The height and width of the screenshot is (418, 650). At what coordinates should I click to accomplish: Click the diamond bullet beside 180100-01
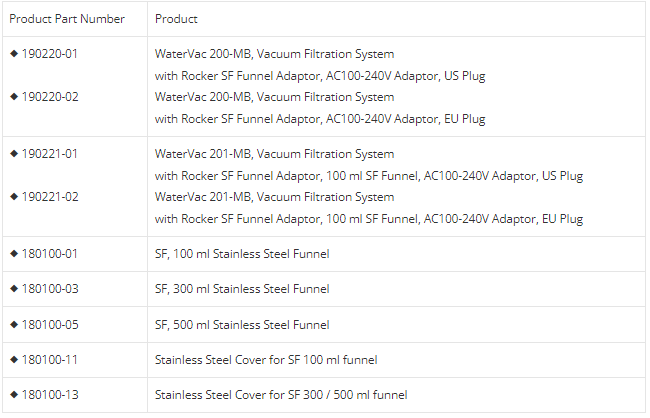click(x=14, y=253)
